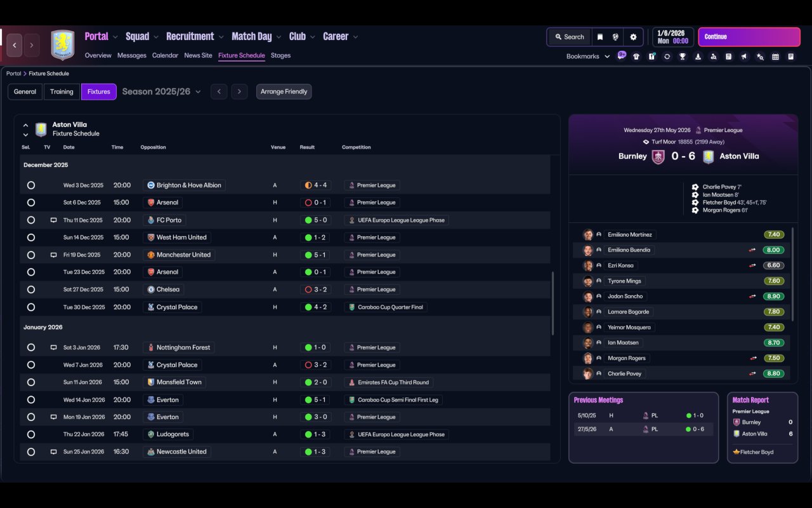Open the trophy bookmark shortcut
The width and height of the screenshot is (812, 508).
coord(683,57)
